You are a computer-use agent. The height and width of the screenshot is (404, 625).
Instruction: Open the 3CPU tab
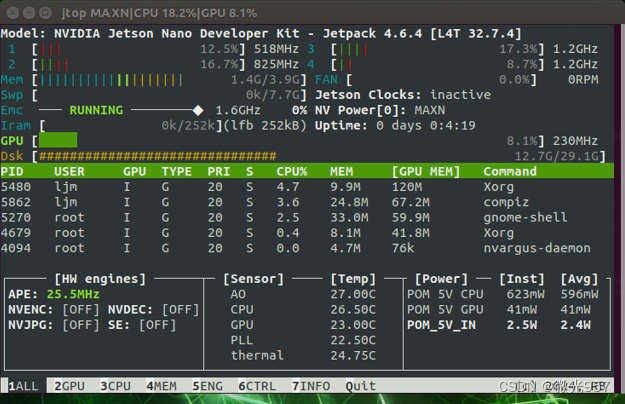pyautogui.click(x=116, y=386)
